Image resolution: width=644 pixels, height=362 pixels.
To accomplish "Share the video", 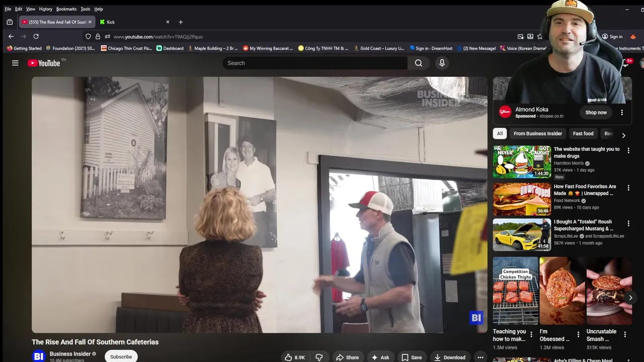I will (x=347, y=357).
